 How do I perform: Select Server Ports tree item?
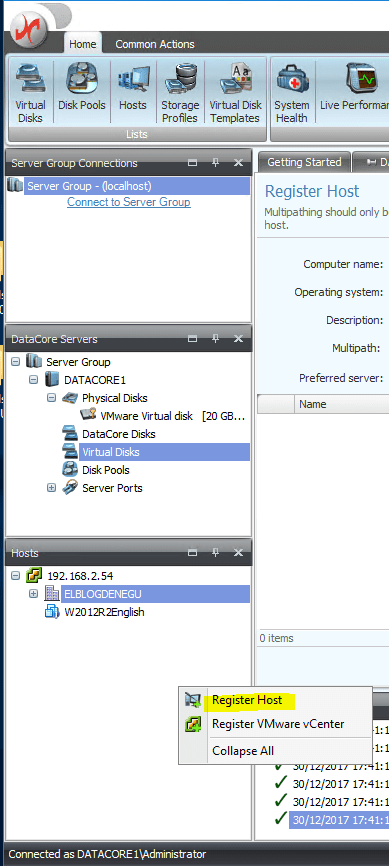point(112,488)
